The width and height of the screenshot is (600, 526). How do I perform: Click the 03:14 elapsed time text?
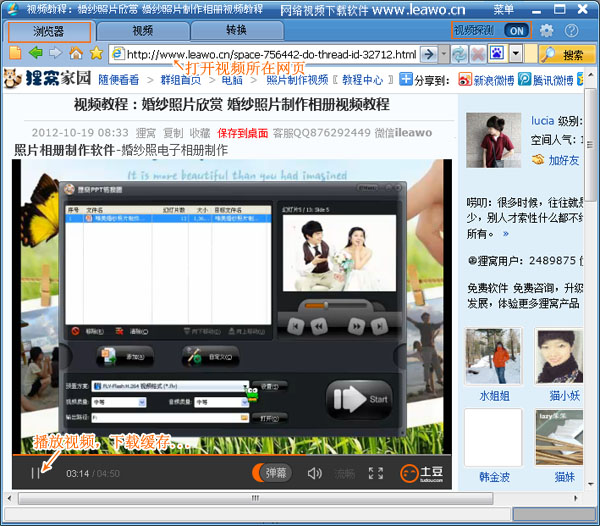tap(77, 474)
